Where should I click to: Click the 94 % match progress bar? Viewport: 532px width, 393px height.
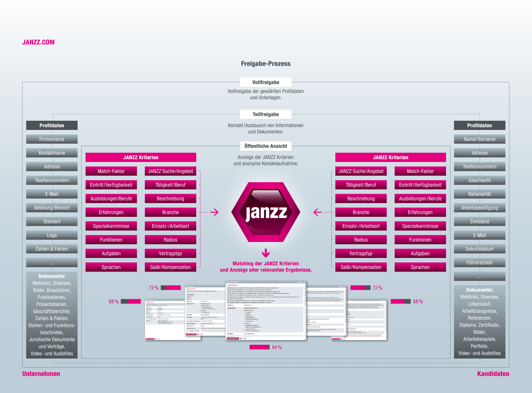point(259,347)
